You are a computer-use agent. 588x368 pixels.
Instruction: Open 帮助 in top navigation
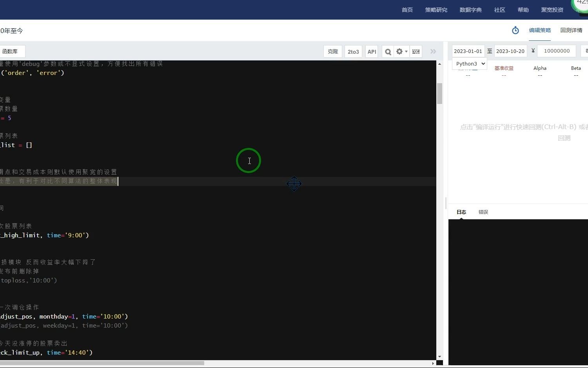pos(523,10)
